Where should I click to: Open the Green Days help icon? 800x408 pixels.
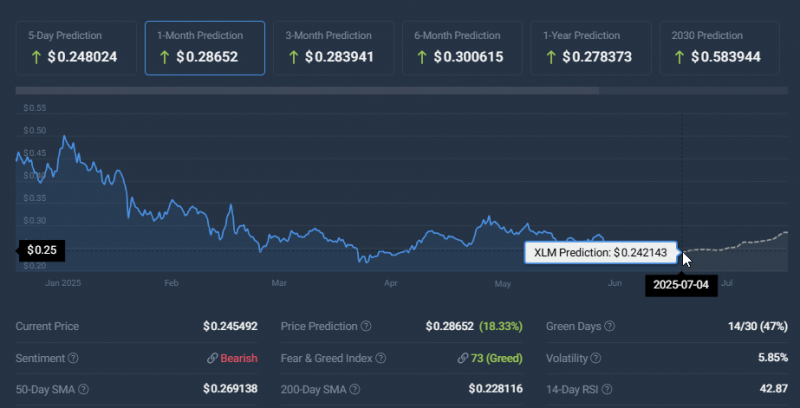(610, 327)
